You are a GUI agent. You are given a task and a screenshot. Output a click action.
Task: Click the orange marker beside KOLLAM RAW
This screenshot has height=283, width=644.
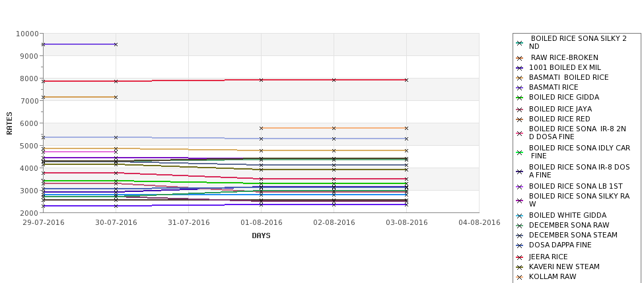coord(520,277)
